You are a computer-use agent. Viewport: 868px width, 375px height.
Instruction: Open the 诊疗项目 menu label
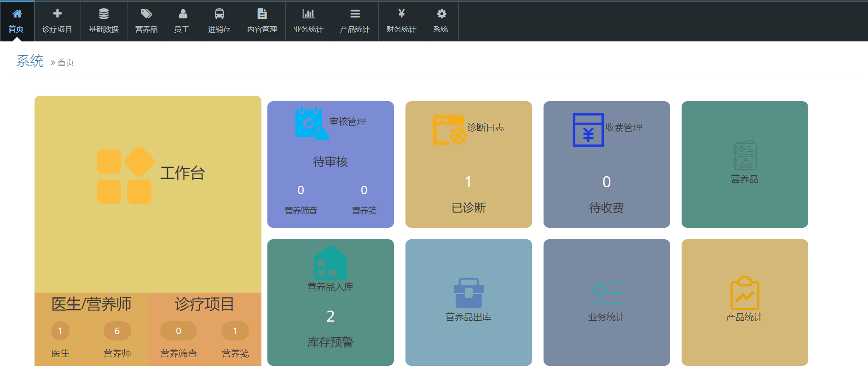click(57, 29)
